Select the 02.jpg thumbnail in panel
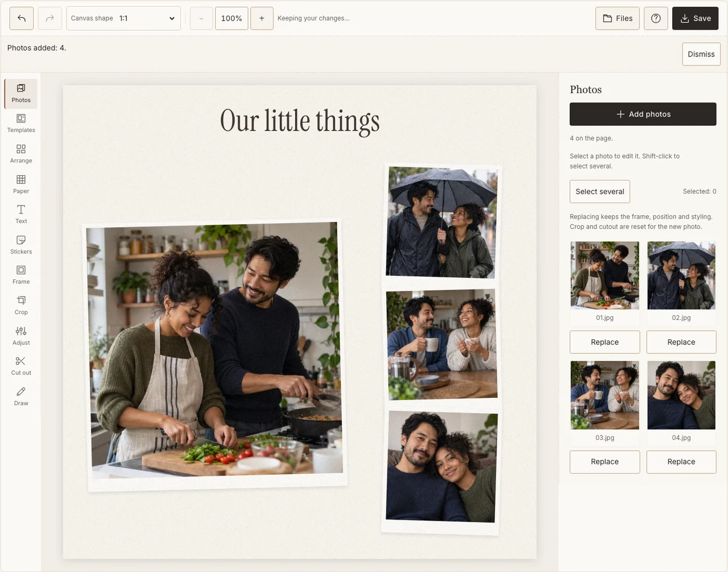The width and height of the screenshot is (728, 572). tap(681, 275)
